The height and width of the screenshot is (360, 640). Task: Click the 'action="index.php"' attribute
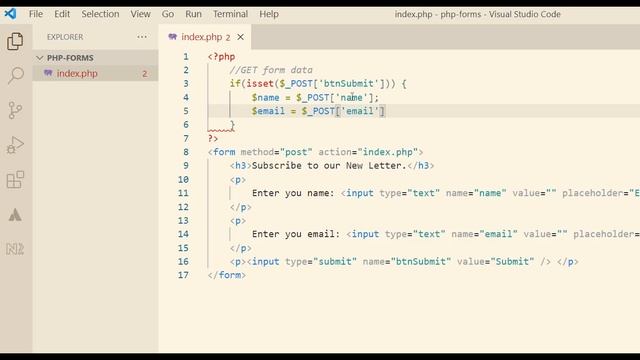click(368, 152)
